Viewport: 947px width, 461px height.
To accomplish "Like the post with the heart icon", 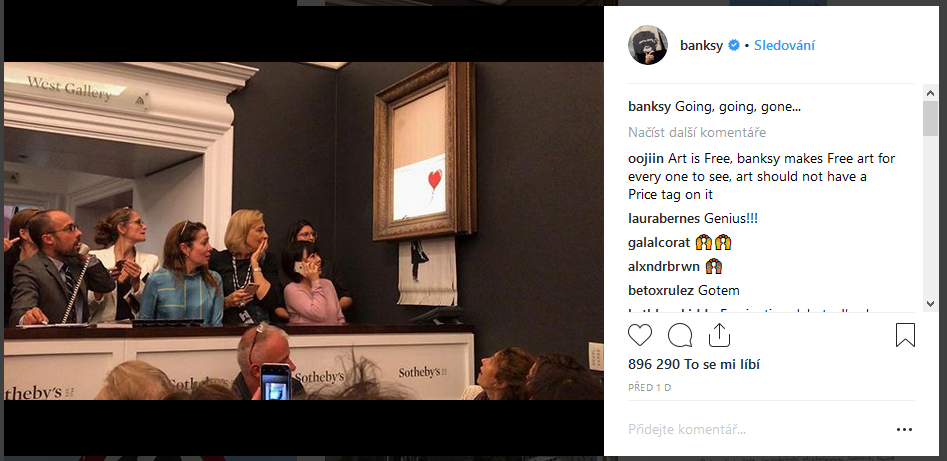I will [640, 335].
